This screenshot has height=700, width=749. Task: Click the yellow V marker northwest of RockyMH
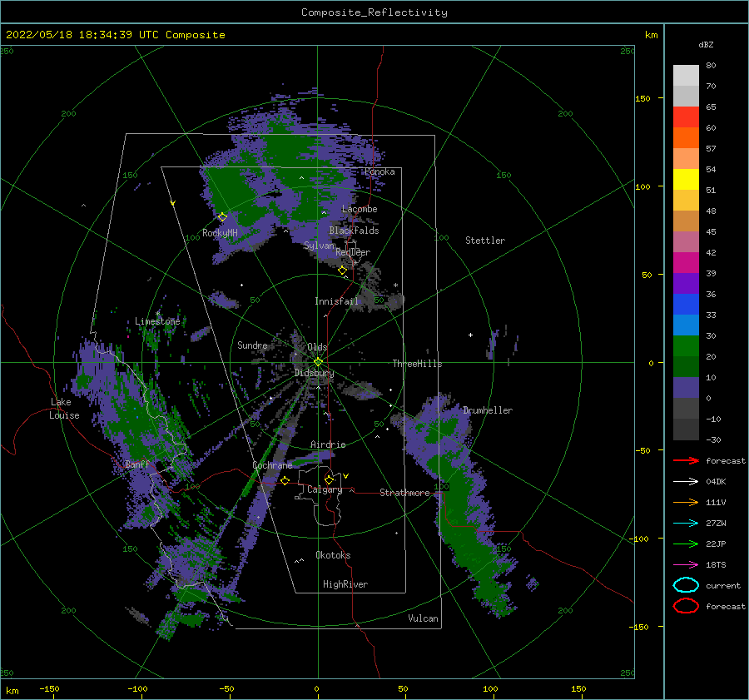click(x=172, y=203)
